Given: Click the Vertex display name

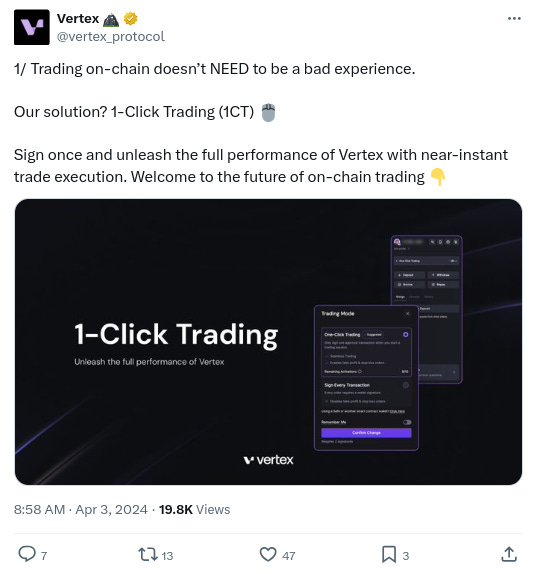Looking at the screenshot, I should point(78,18).
